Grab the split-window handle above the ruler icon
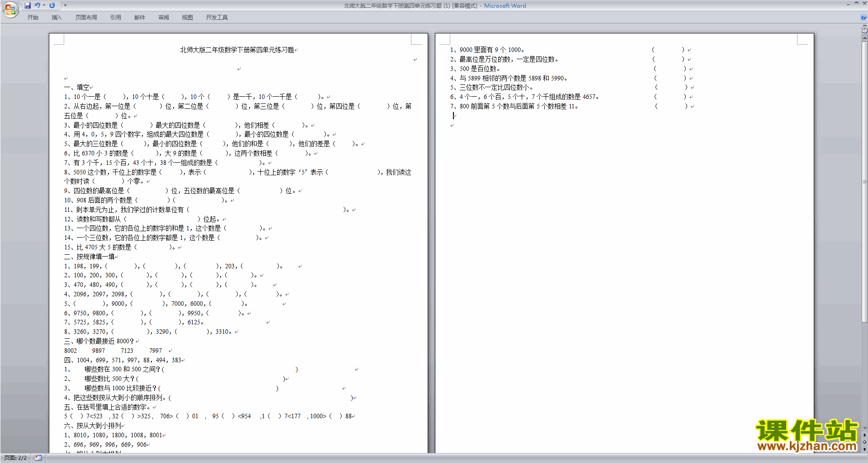Screen dimensions: 868x463 coord(865,26)
